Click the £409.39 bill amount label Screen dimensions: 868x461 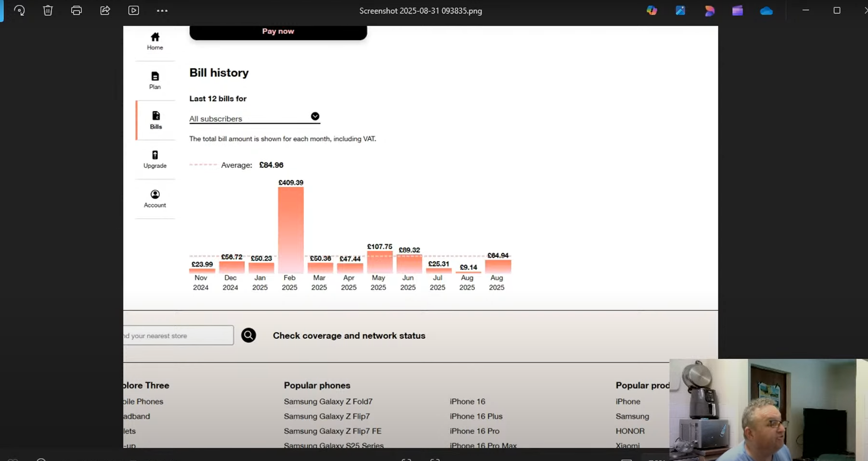coord(291,182)
